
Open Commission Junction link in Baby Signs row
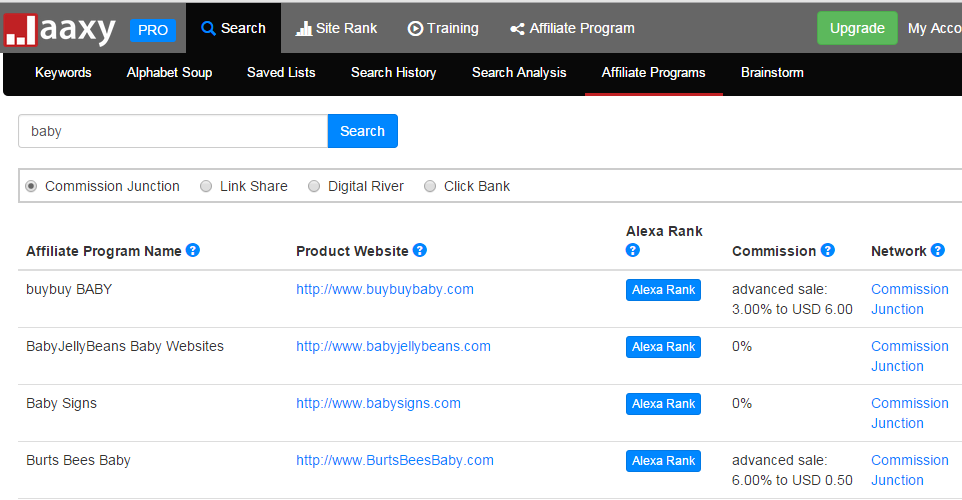click(910, 413)
